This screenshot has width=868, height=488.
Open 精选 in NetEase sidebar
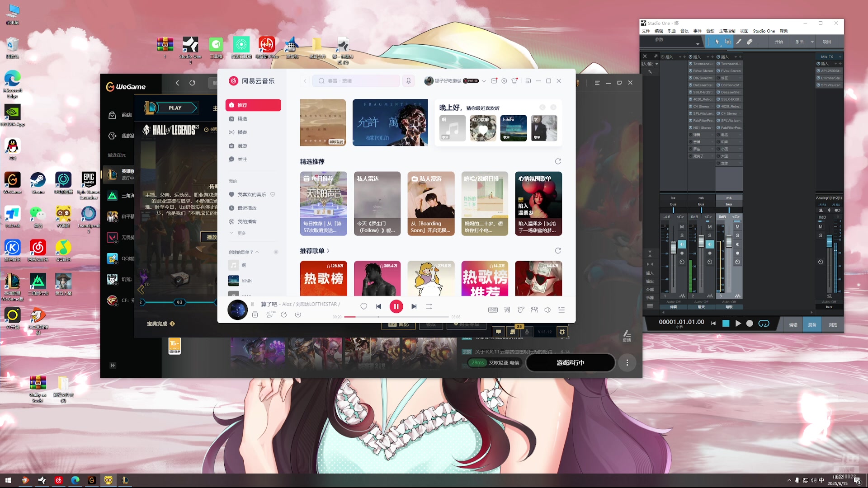253,119
